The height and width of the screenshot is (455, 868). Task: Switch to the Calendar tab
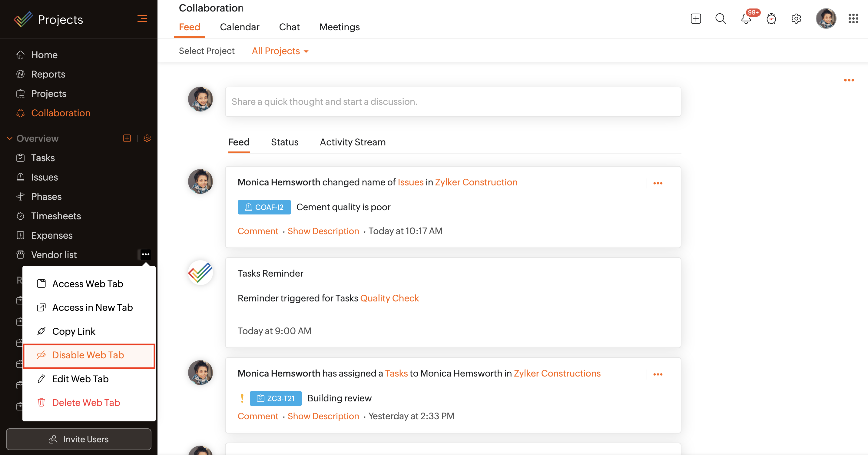click(239, 27)
